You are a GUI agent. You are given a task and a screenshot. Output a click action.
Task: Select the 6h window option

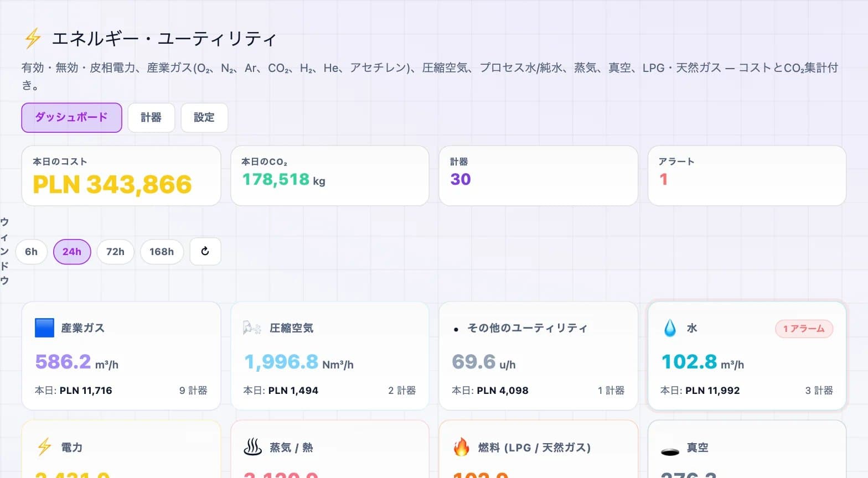click(32, 252)
